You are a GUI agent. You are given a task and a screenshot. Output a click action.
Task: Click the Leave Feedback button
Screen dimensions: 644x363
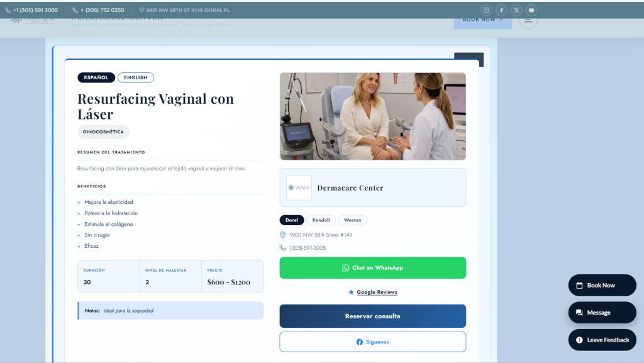602,340
